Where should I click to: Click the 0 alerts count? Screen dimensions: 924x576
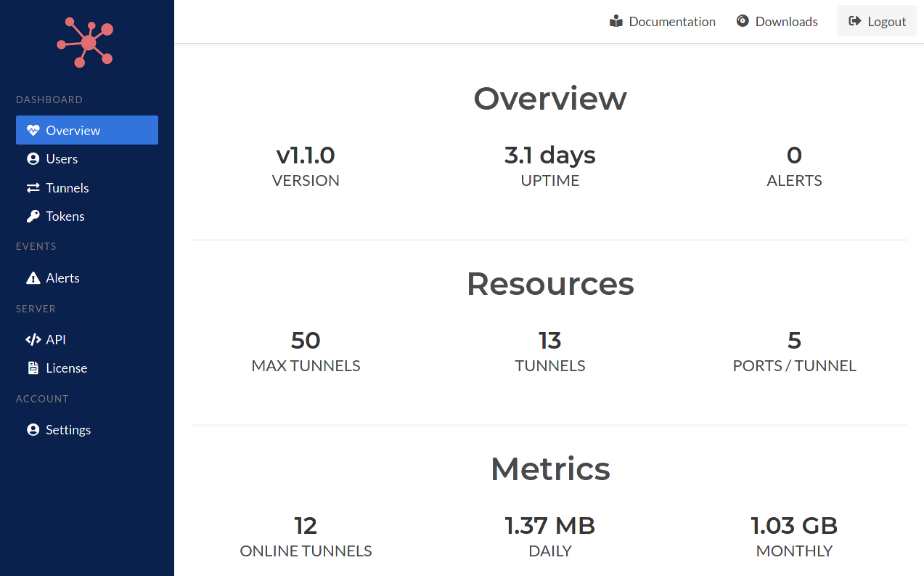[795, 155]
